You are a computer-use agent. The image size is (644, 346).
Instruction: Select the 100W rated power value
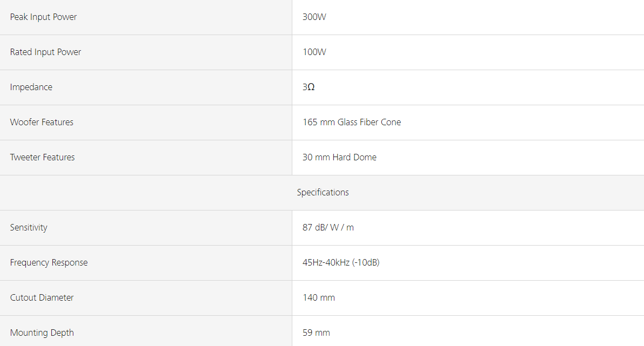[314, 52]
